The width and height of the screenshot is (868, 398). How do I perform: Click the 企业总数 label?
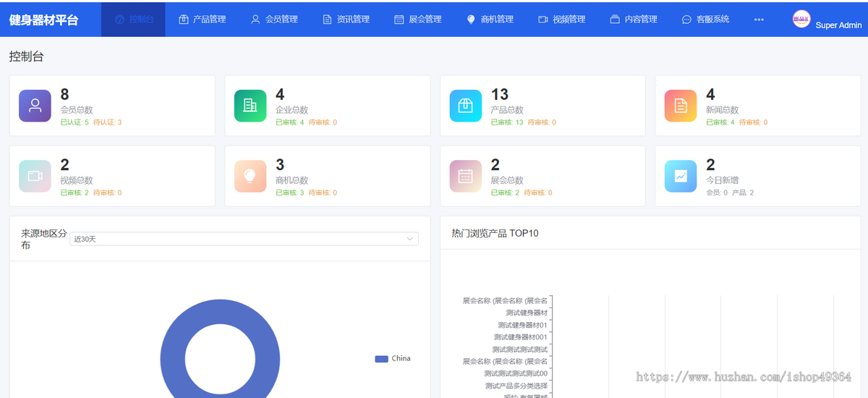pyautogui.click(x=292, y=110)
